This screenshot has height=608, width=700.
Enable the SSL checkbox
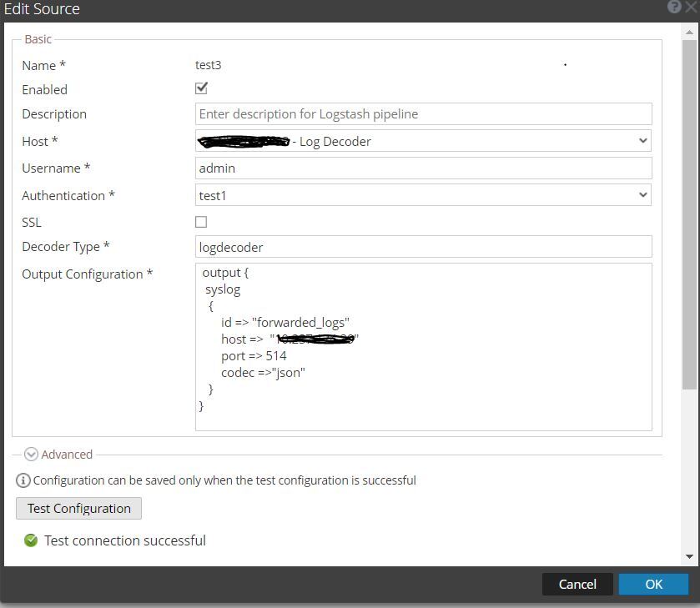pyautogui.click(x=201, y=222)
